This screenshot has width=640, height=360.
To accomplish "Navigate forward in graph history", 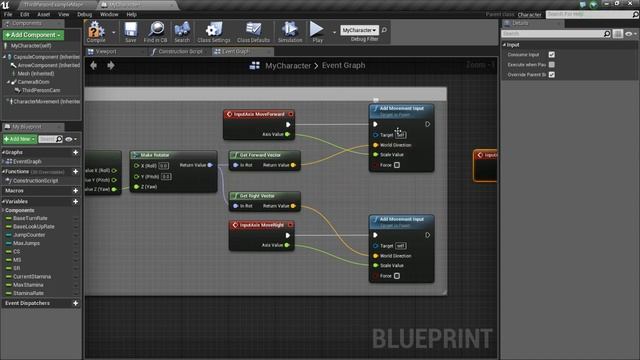I will 111,65.
